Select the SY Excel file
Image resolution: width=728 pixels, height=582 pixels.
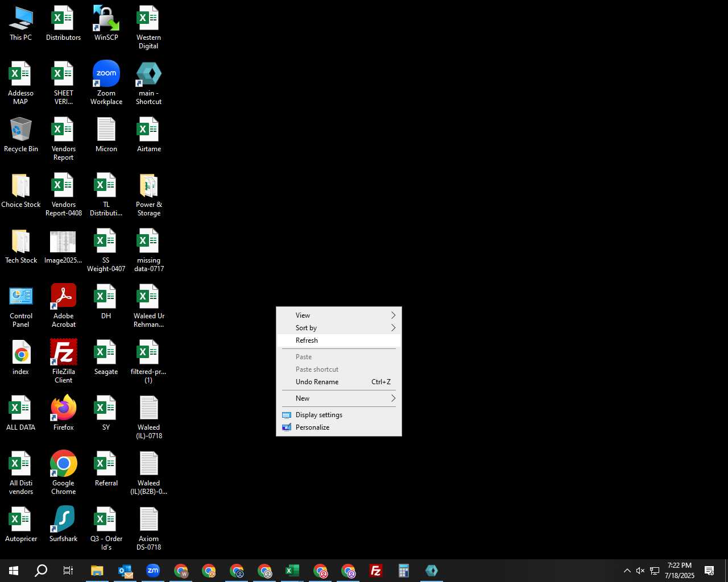[x=106, y=414]
